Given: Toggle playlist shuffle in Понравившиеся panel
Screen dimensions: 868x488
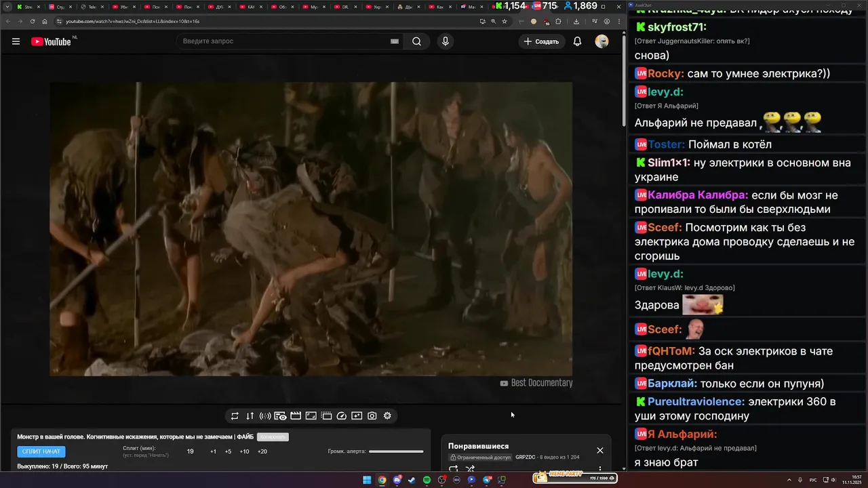Looking at the screenshot, I should click(x=470, y=468).
